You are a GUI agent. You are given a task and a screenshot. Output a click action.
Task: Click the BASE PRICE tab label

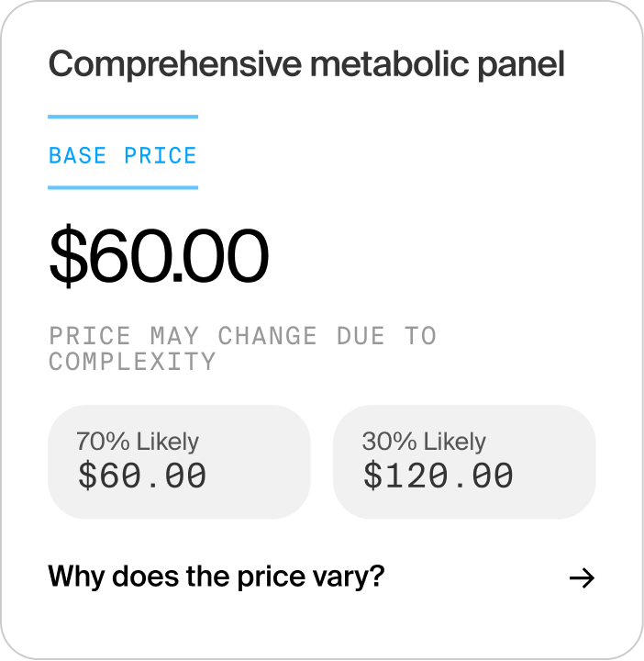123,155
